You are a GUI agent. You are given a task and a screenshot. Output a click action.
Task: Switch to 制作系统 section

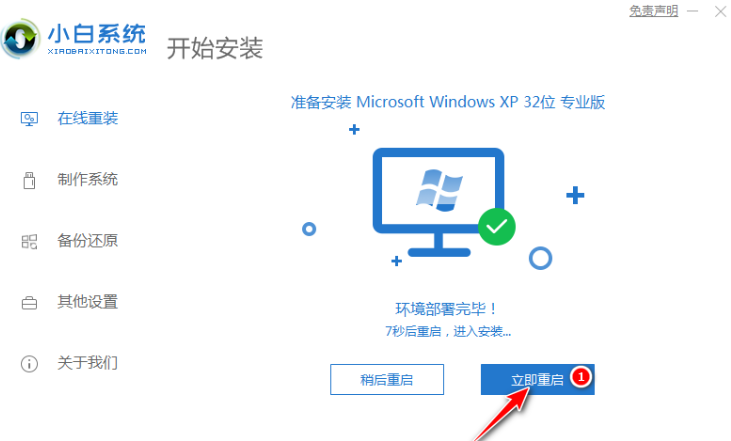pos(88,179)
